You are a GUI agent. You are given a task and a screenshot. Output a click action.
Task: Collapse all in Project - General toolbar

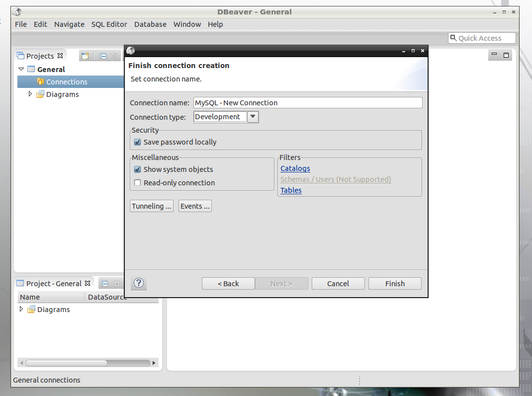pos(105,284)
